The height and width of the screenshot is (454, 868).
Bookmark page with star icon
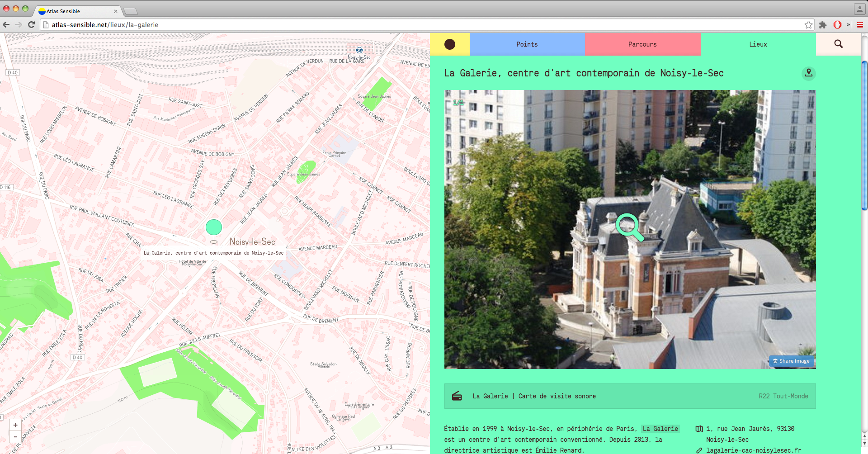pos(808,25)
